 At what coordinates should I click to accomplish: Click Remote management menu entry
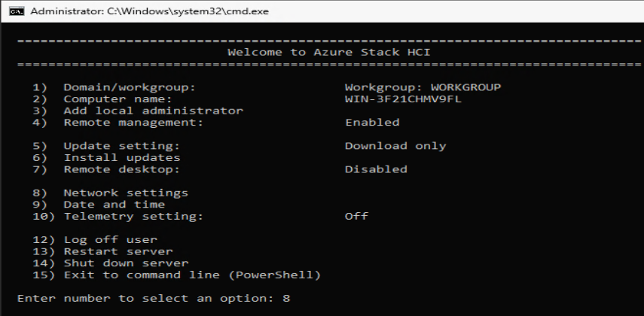[x=133, y=122]
